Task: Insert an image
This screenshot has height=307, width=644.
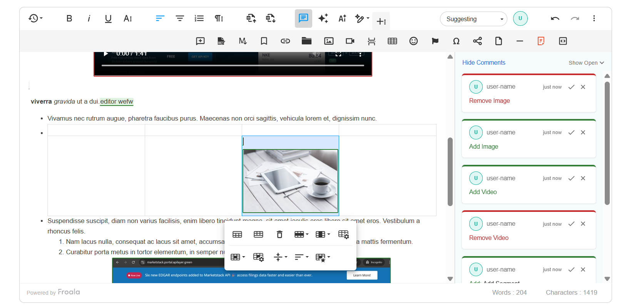Action: 329,41
